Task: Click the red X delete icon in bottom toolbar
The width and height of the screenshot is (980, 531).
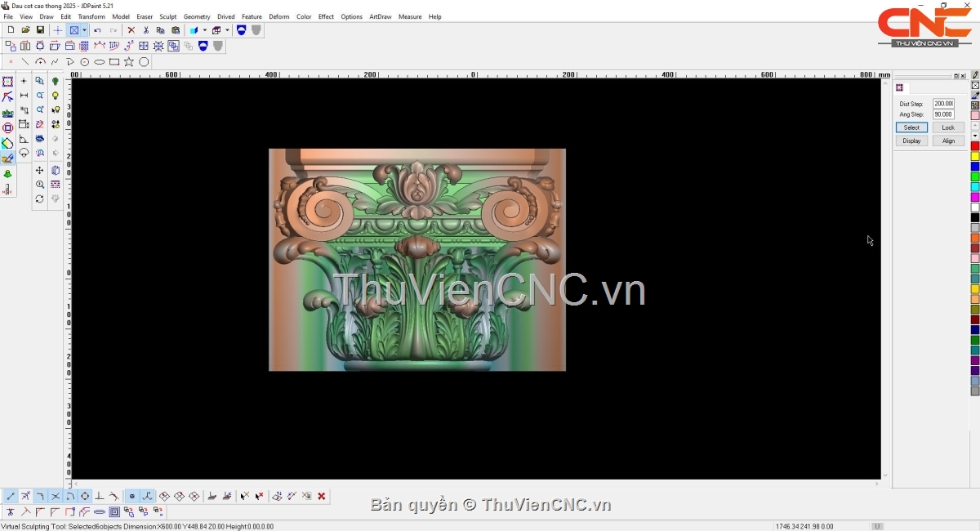Action: [x=322, y=496]
